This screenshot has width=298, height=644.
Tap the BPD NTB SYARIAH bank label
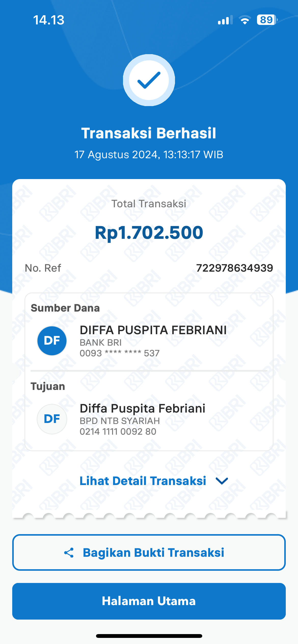click(120, 421)
